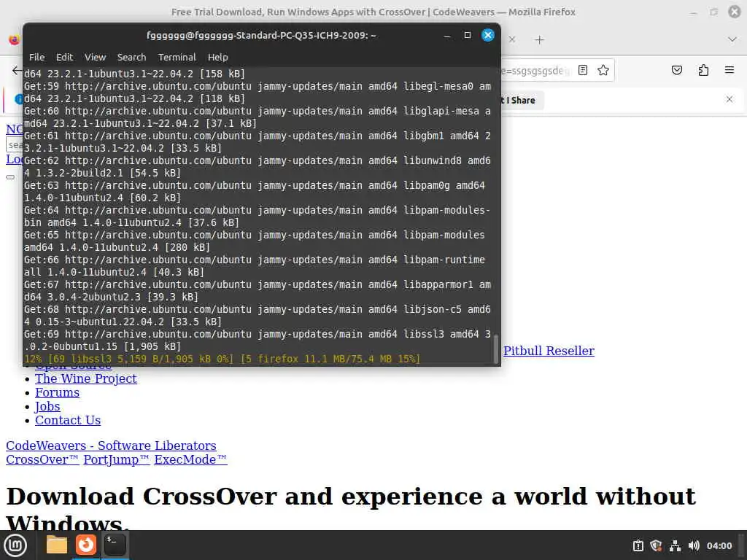Close the current Firefox tab
Viewport: 747px width, 560px height.
(x=512, y=39)
